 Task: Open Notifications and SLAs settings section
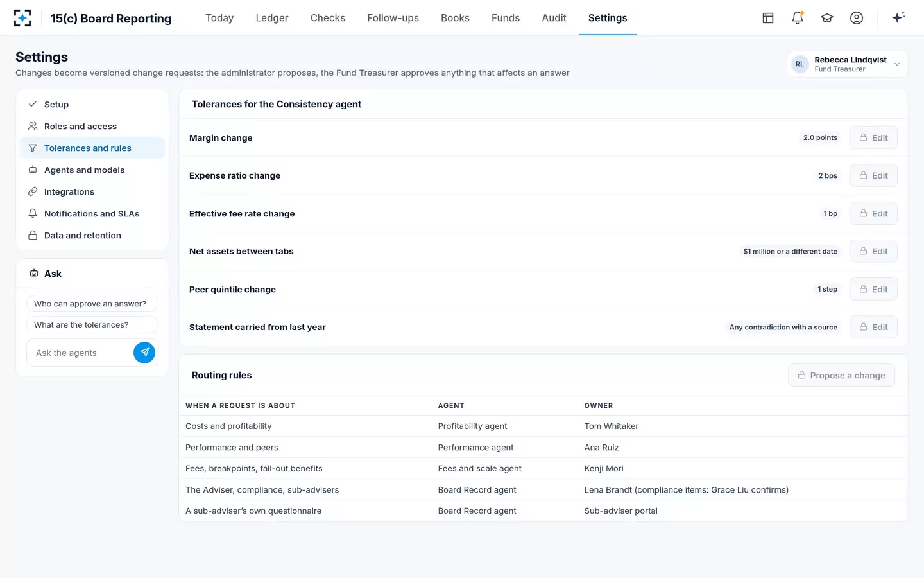92,214
